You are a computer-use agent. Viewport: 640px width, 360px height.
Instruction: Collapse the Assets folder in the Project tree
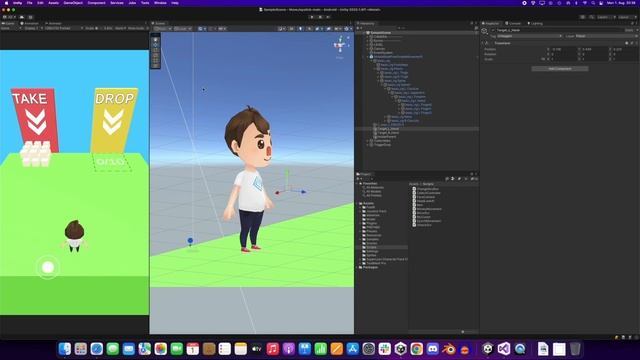(358, 203)
